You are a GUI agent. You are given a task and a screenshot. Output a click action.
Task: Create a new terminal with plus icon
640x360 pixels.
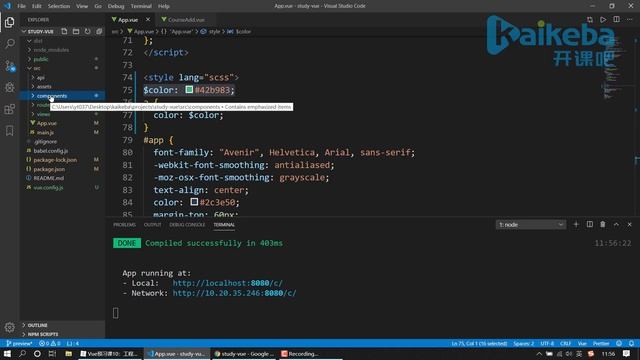(x=576, y=224)
